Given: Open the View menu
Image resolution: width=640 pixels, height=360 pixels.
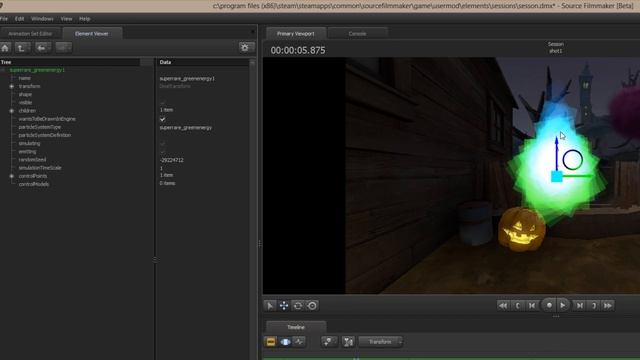Looking at the screenshot, I should point(66,19).
